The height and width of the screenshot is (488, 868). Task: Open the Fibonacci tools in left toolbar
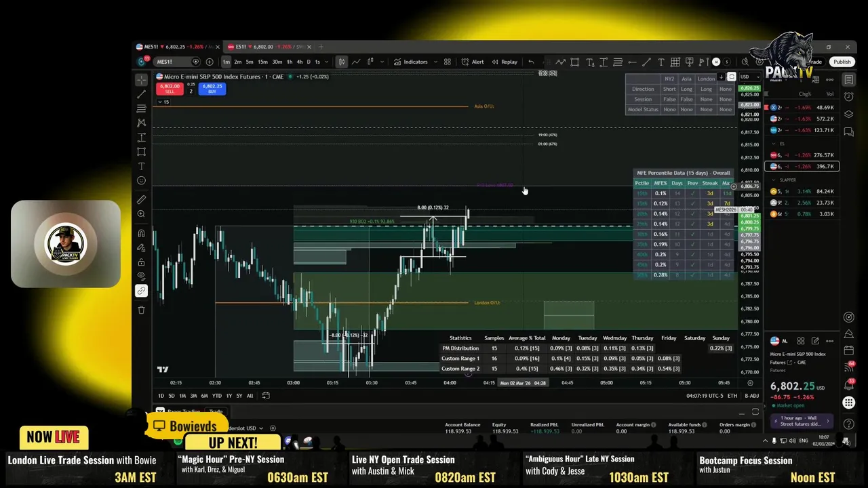point(141,108)
